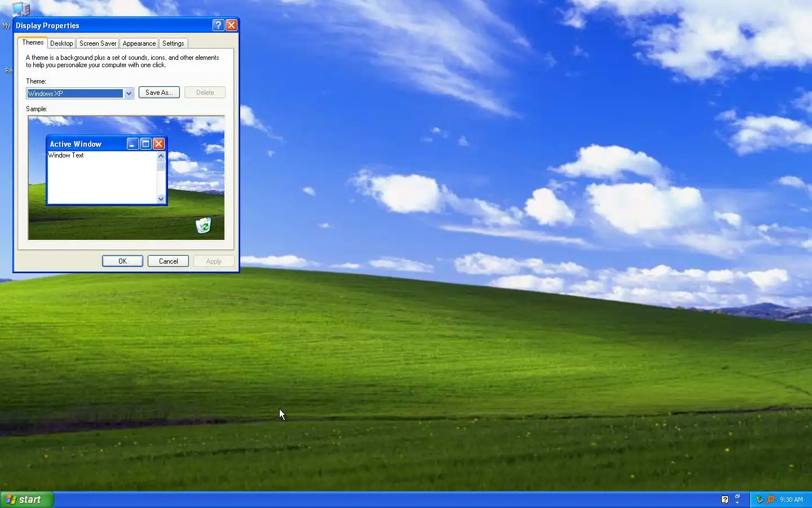Click the 'Active Window' sample title bar
Image resolution: width=812 pixels, height=508 pixels.
point(107,144)
